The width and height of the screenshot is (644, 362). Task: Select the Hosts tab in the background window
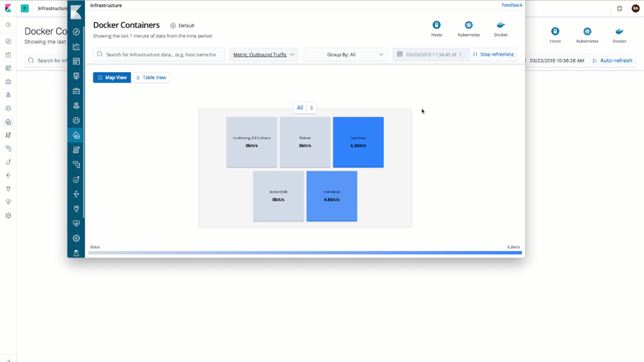(x=555, y=35)
